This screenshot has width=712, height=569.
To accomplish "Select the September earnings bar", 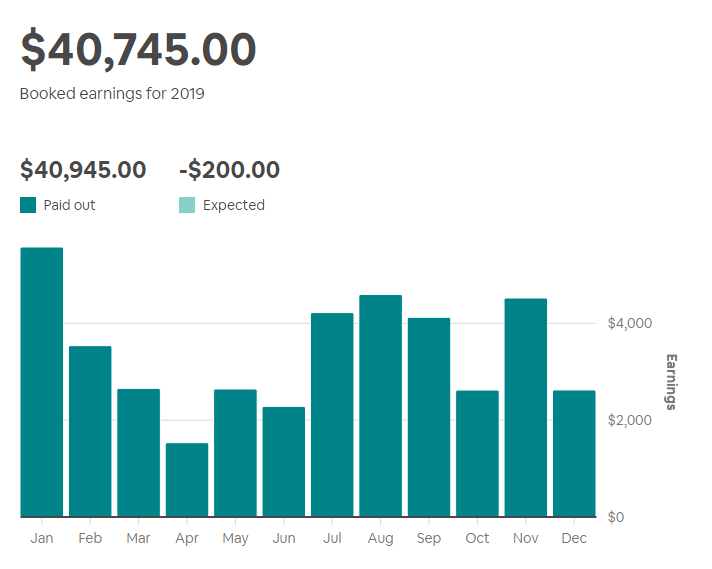I will pos(429,417).
